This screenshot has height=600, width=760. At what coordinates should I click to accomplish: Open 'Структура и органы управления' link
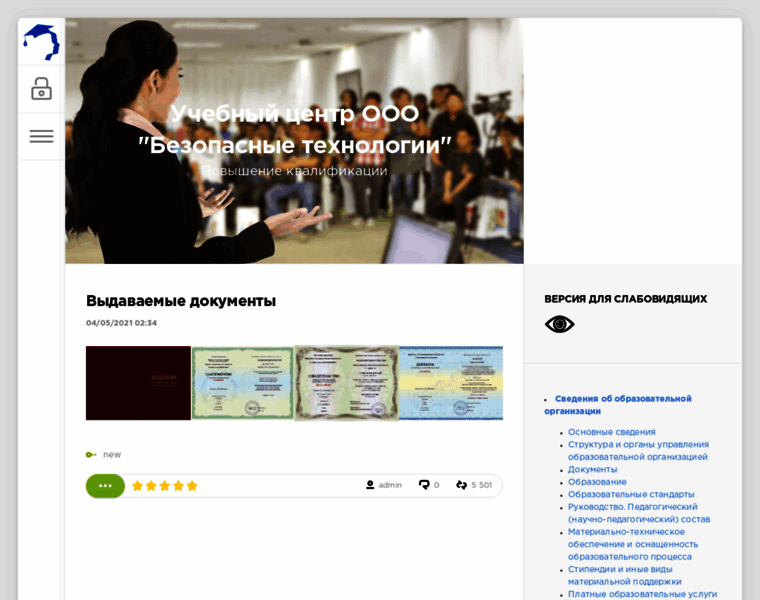coord(638,451)
